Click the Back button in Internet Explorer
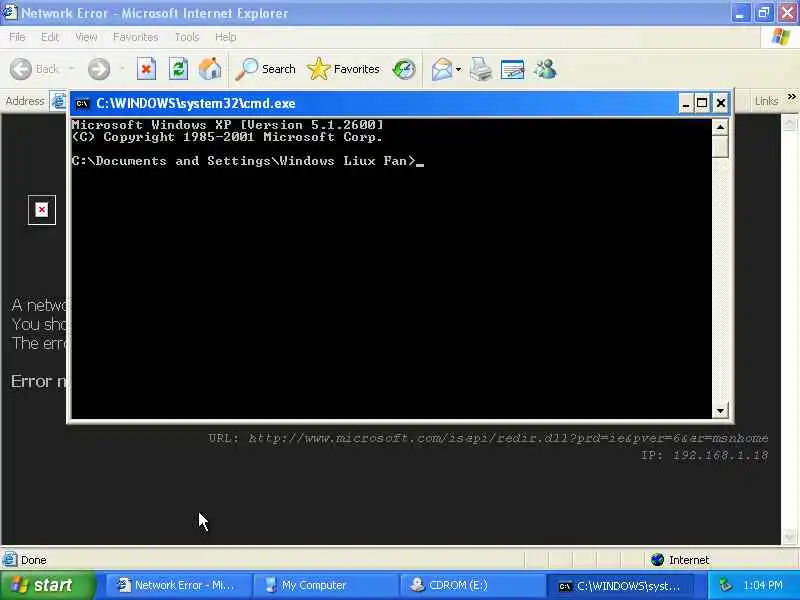The height and width of the screenshot is (600, 800). [34, 69]
